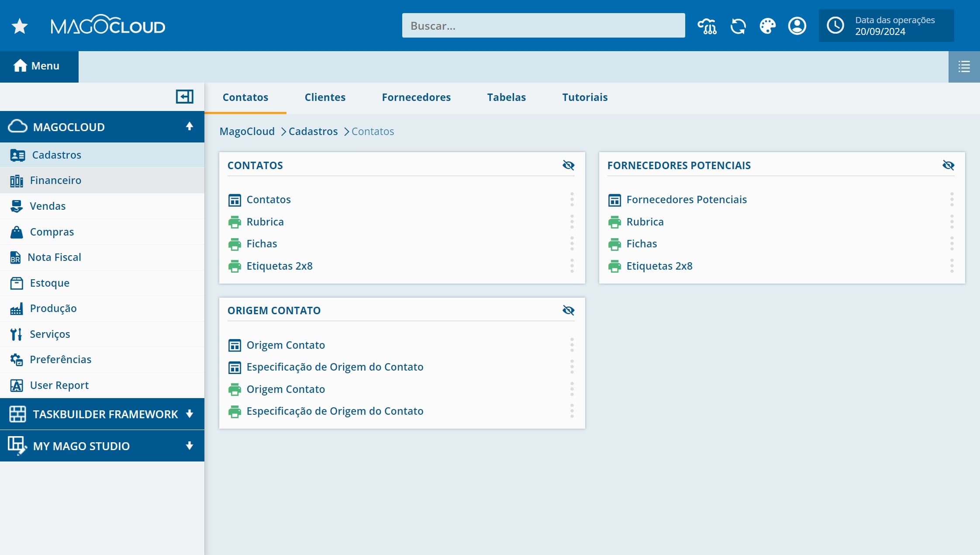
Task: Select Produção in the sidebar
Action: [x=102, y=309]
